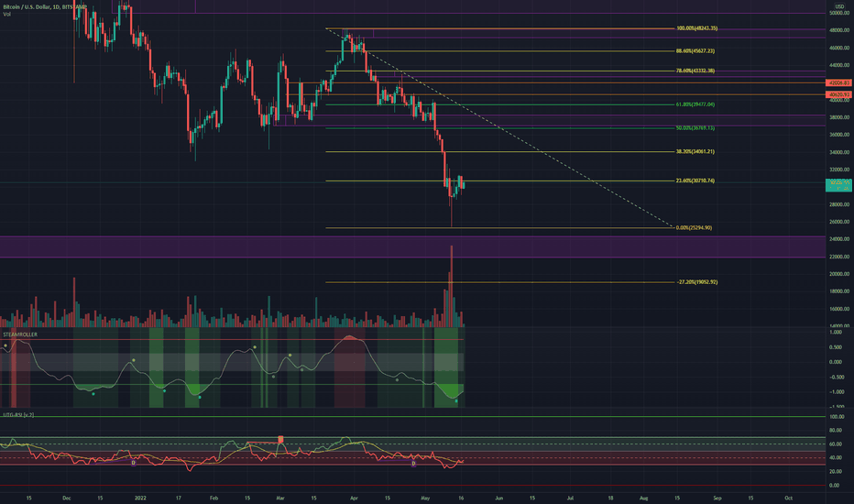The width and height of the screenshot is (854, 504).
Task: Click the May date on time axis
Action: click(425, 498)
